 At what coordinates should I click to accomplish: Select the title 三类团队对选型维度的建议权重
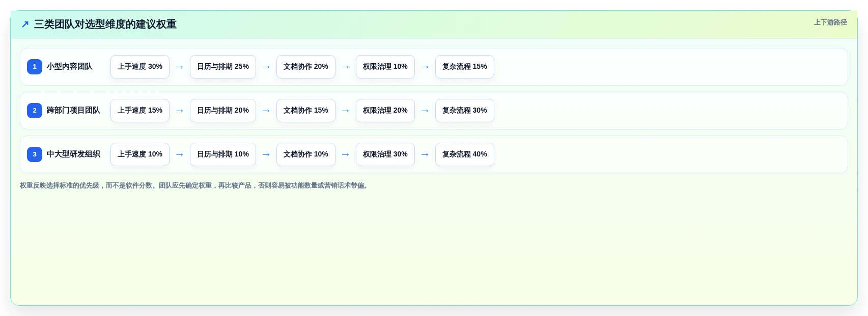coord(105,24)
